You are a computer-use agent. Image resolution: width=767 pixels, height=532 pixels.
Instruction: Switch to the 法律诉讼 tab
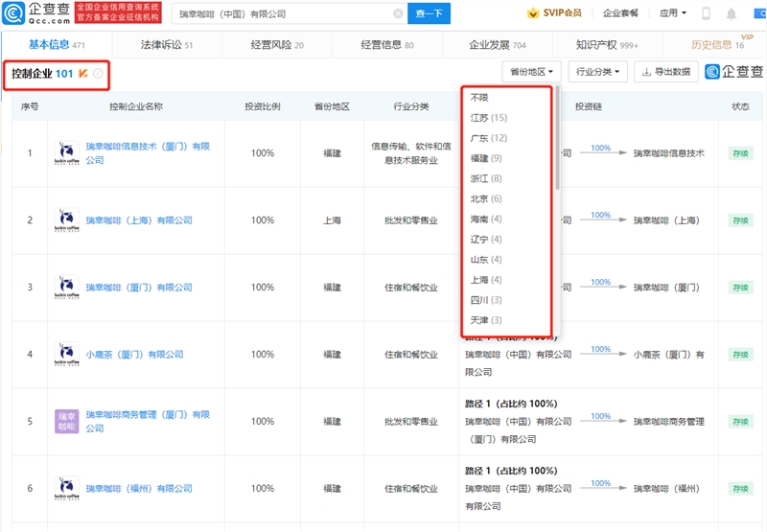click(167, 45)
